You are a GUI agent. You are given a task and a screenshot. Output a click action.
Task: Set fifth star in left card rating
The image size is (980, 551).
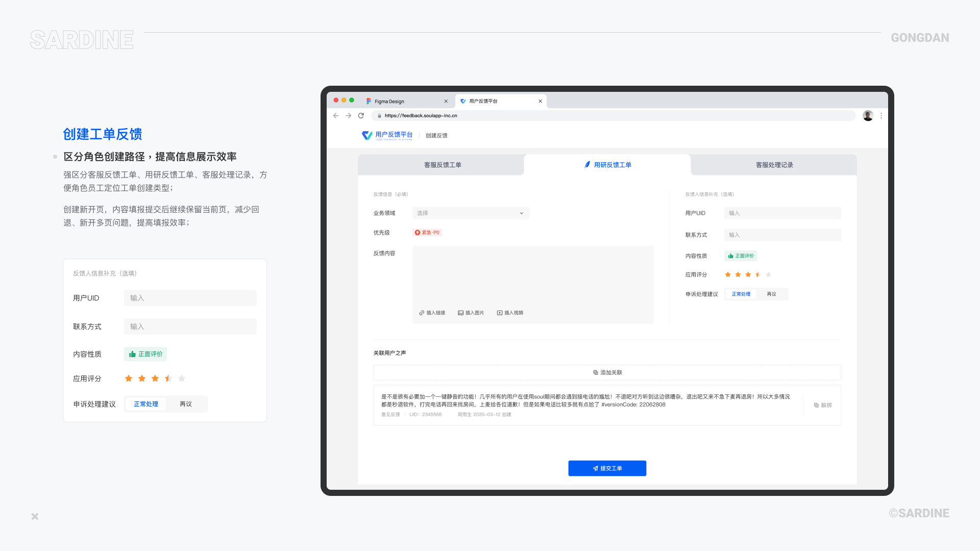pyautogui.click(x=182, y=379)
